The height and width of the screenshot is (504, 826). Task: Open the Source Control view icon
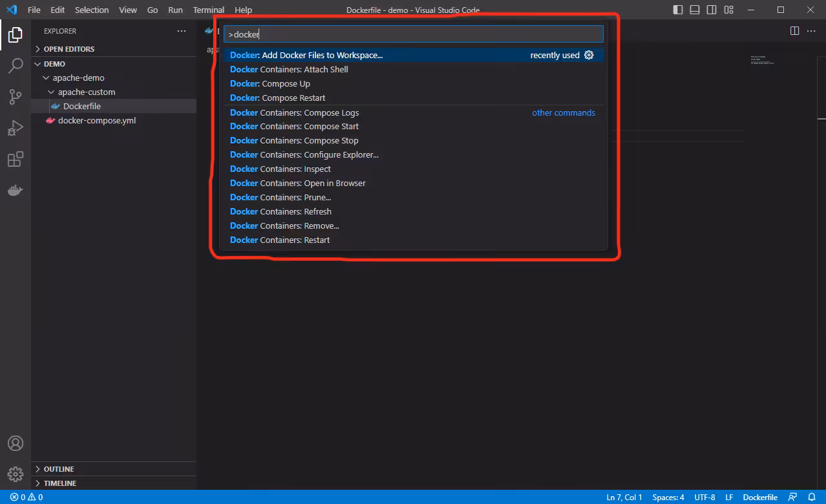(x=16, y=97)
